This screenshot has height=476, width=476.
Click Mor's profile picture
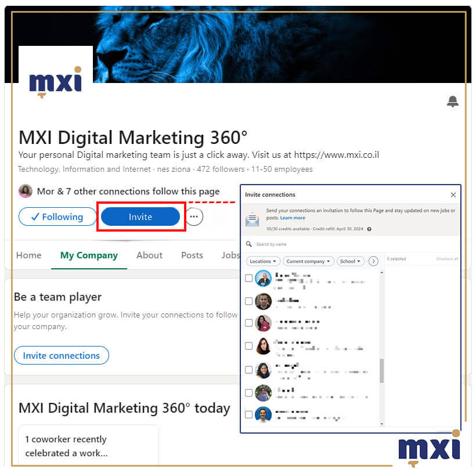(x=26, y=191)
